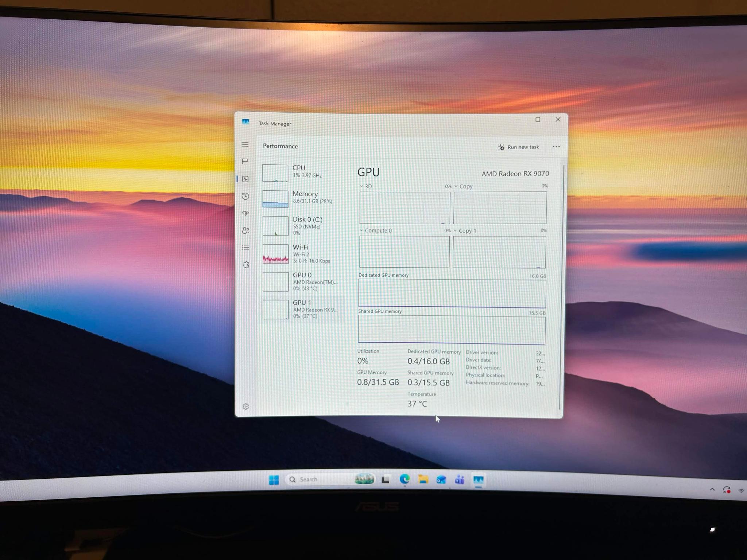The width and height of the screenshot is (747, 560).
Task: Click the GPU pane vertical scrollbar
Action: pyautogui.click(x=562, y=287)
